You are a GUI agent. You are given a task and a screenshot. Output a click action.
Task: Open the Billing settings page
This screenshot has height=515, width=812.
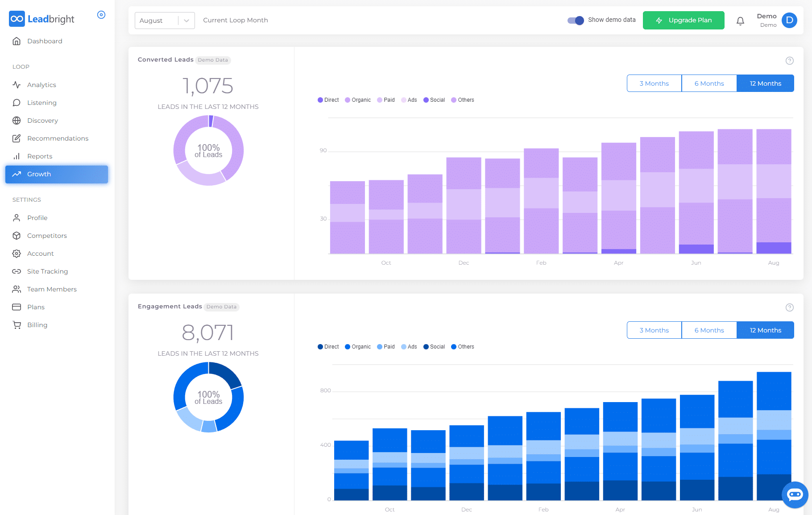[37, 325]
